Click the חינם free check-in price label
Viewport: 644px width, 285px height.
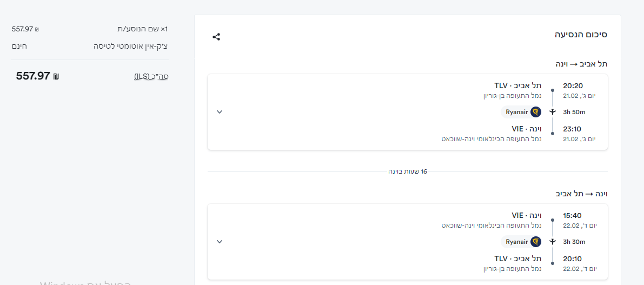pyautogui.click(x=19, y=46)
